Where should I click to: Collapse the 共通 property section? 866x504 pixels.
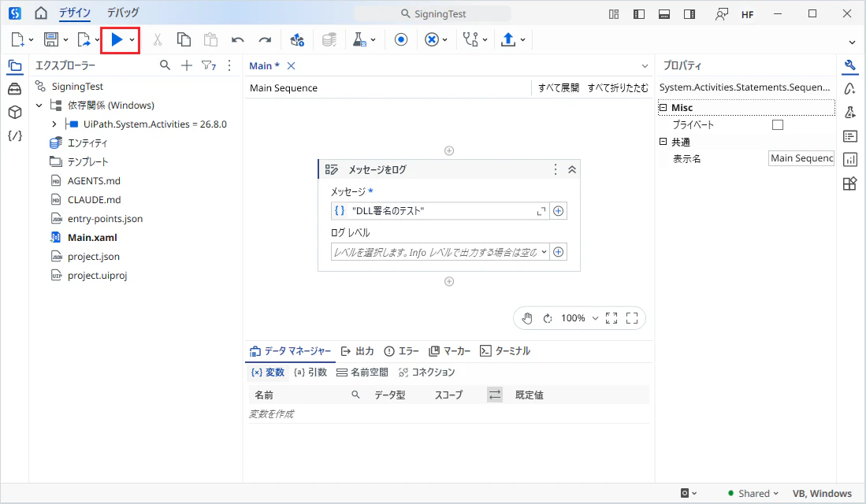(x=663, y=142)
